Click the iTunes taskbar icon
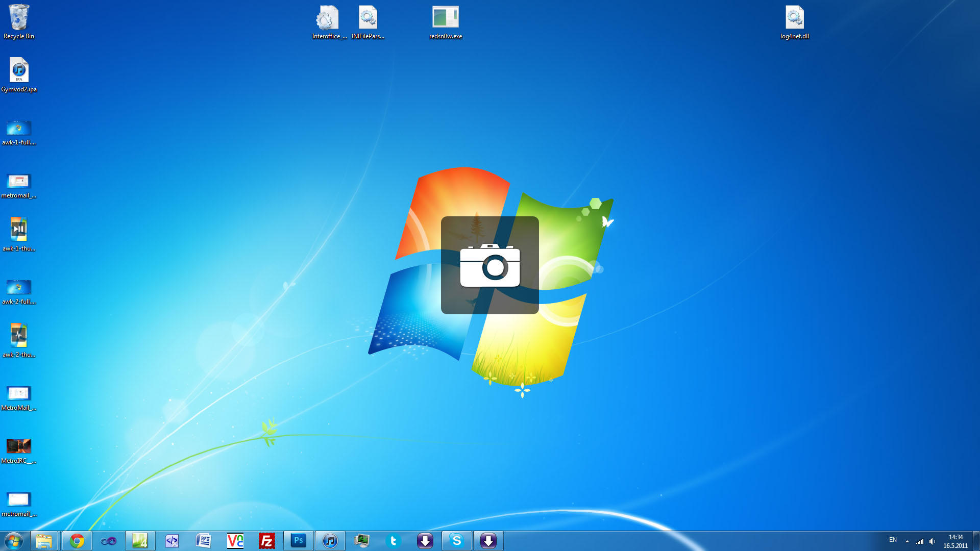This screenshot has height=551, width=980. click(x=330, y=541)
